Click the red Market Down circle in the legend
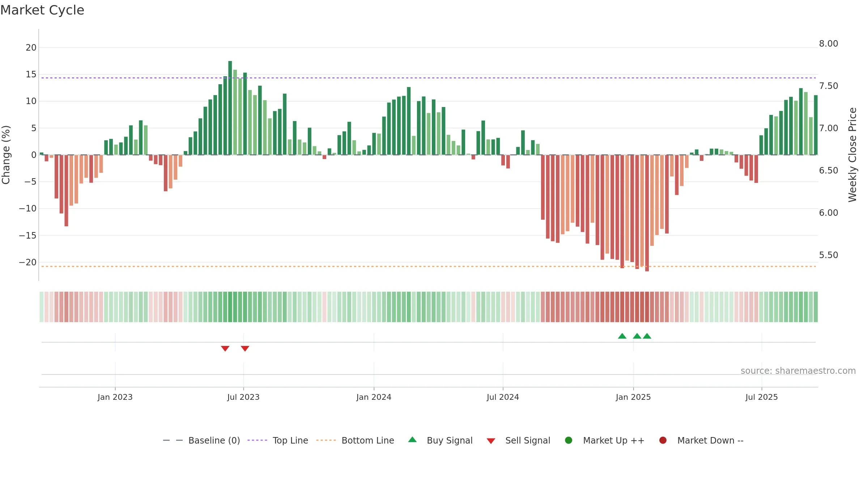868x488 pixels. pyautogui.click(x=663, y=440)
